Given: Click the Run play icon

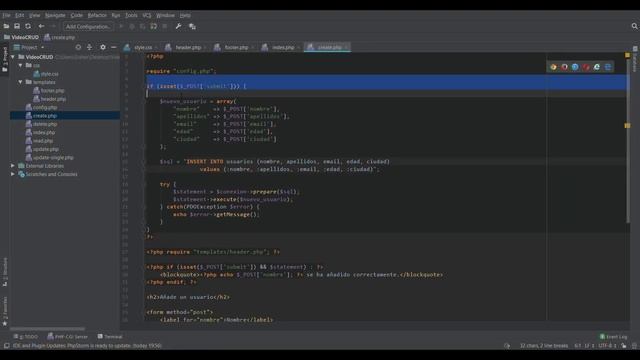Looking at the screenshot, I should tap(121, 26).
